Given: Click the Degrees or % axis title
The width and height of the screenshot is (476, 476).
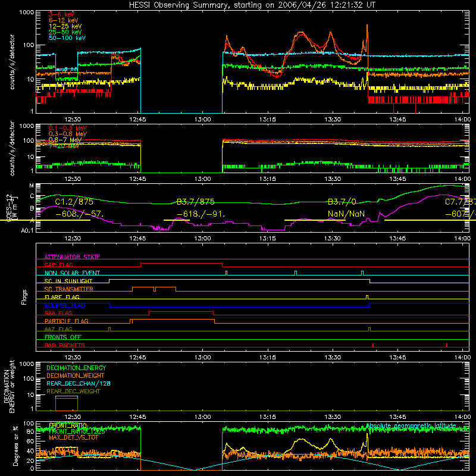Looking at the screenshot, I should [x=15, y=446].
